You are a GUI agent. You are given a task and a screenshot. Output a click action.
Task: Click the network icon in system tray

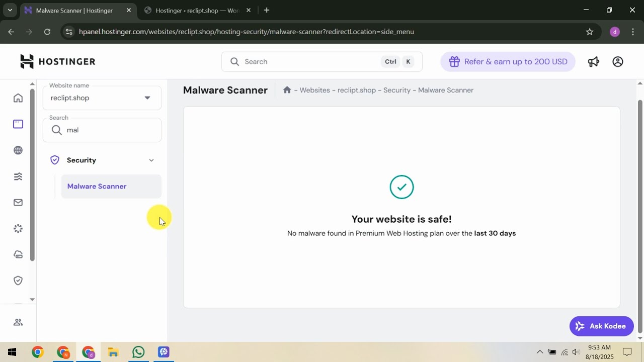click(x=565, y=352)
